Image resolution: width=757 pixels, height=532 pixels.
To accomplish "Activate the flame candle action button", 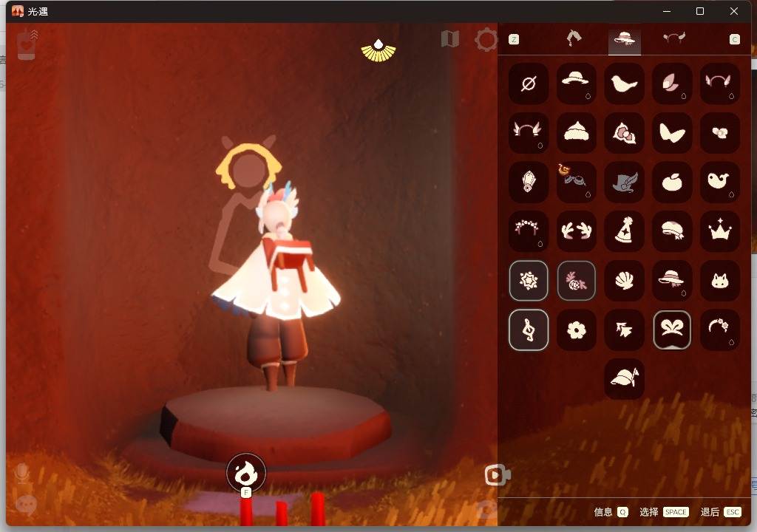I will click(246, 473).
